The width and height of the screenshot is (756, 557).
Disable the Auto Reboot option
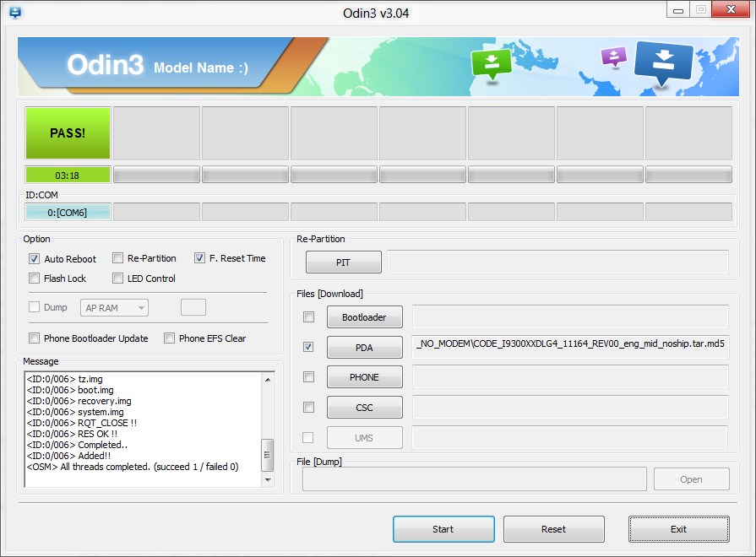pos(34,258)
